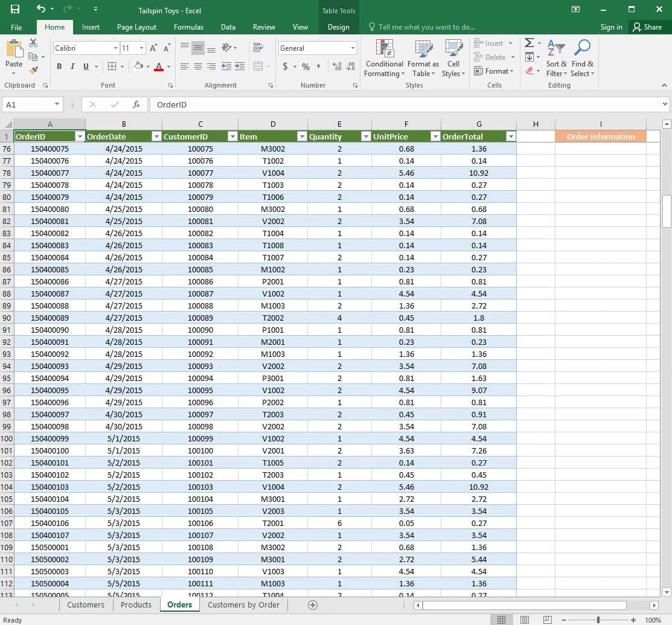Toggle Bold formatting
The height and width of the screenshot is (625, 672).
click(59, 66)
